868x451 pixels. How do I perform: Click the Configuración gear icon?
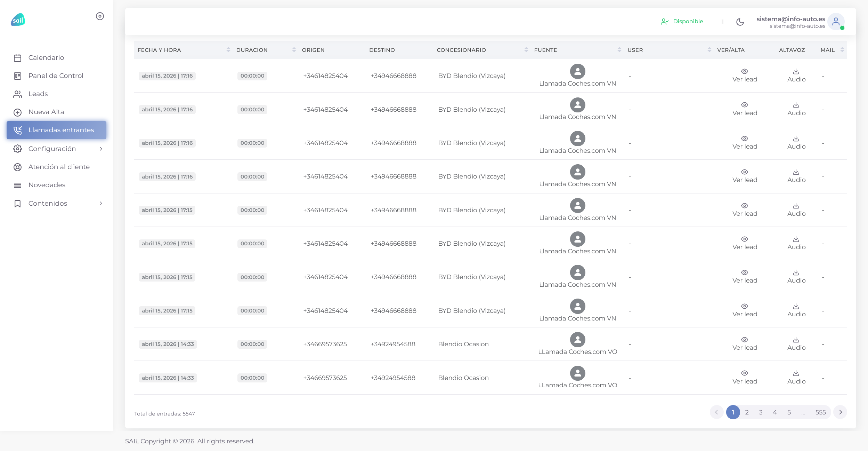tap(17, 149)
